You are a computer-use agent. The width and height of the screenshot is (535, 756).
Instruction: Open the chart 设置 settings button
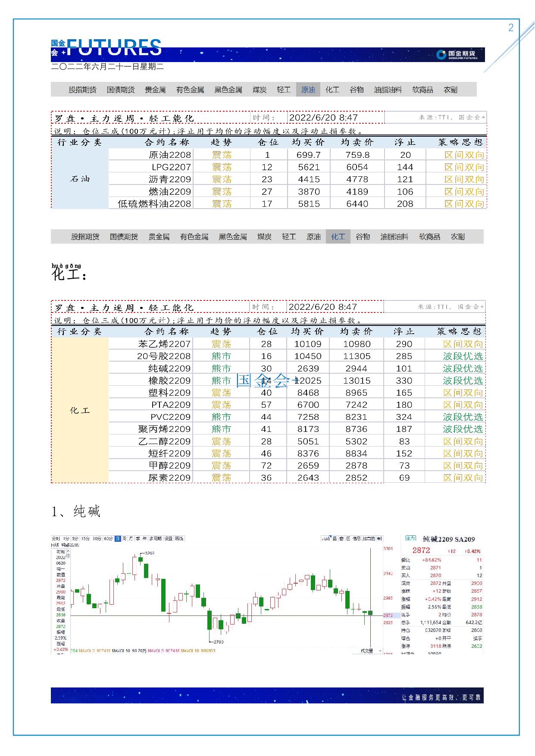(x=168, y=539)
